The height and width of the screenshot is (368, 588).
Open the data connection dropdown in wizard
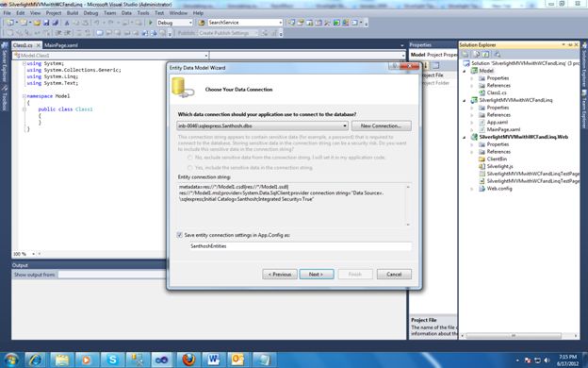(x=345, y=125)
